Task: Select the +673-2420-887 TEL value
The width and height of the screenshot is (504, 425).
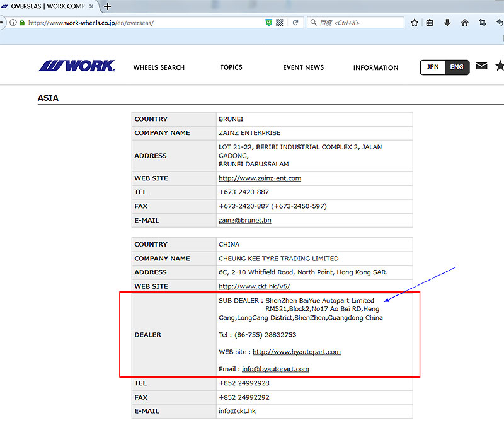Action: pyautogui.click(x=244, y=192)
